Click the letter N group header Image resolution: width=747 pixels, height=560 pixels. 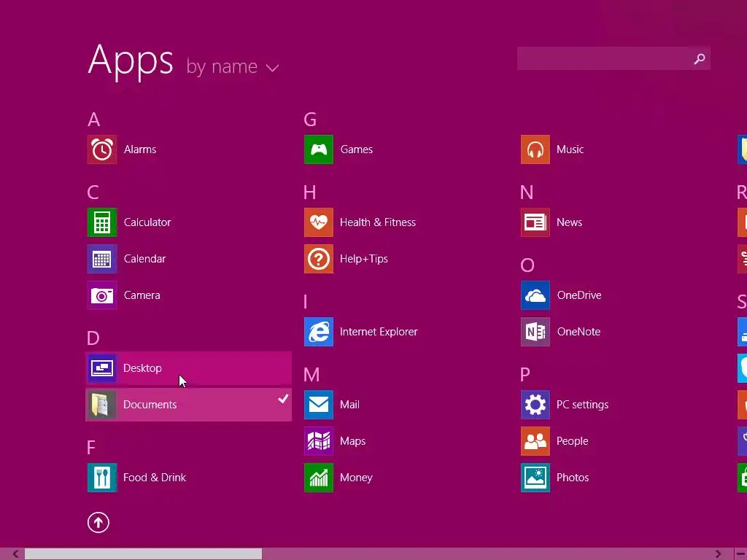(x=527, y=192)
